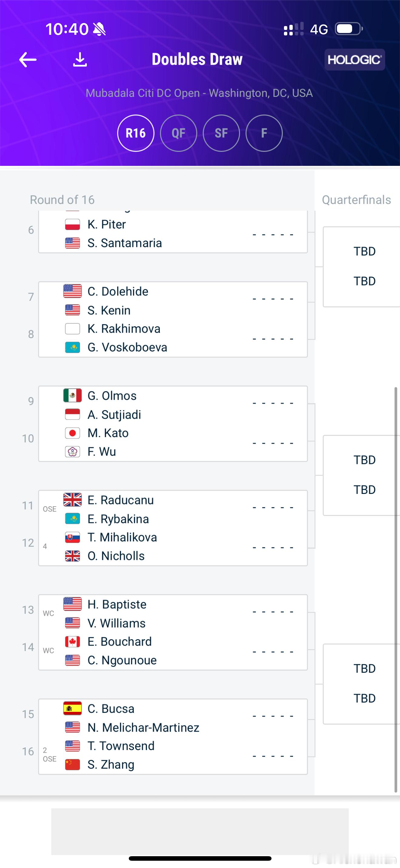Tap the muted notification bell icon
The image size is (400, 868).
pyautogui.click(x=99, y=29)
